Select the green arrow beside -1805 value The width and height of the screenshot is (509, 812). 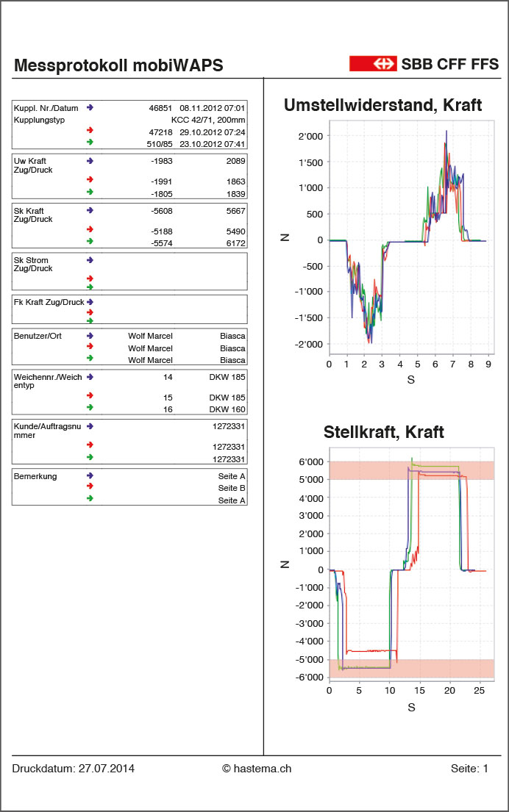[90, 192]
